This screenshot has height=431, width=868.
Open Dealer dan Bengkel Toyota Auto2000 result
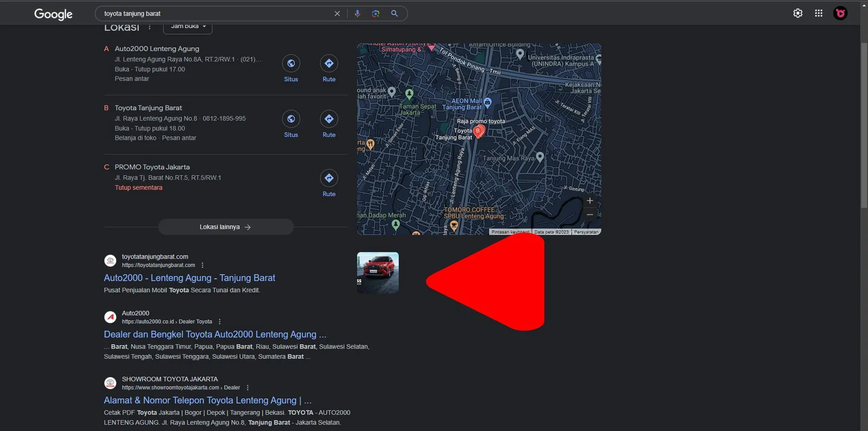tap(215, 334)
